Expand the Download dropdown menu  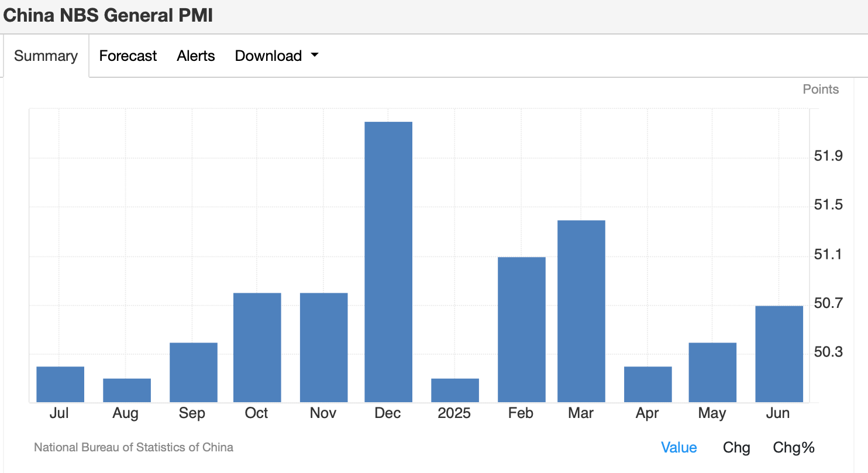click(x=277, y=56)
